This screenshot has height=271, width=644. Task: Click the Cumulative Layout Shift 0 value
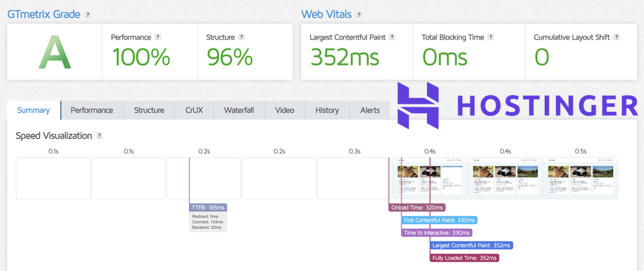(541, 57)
